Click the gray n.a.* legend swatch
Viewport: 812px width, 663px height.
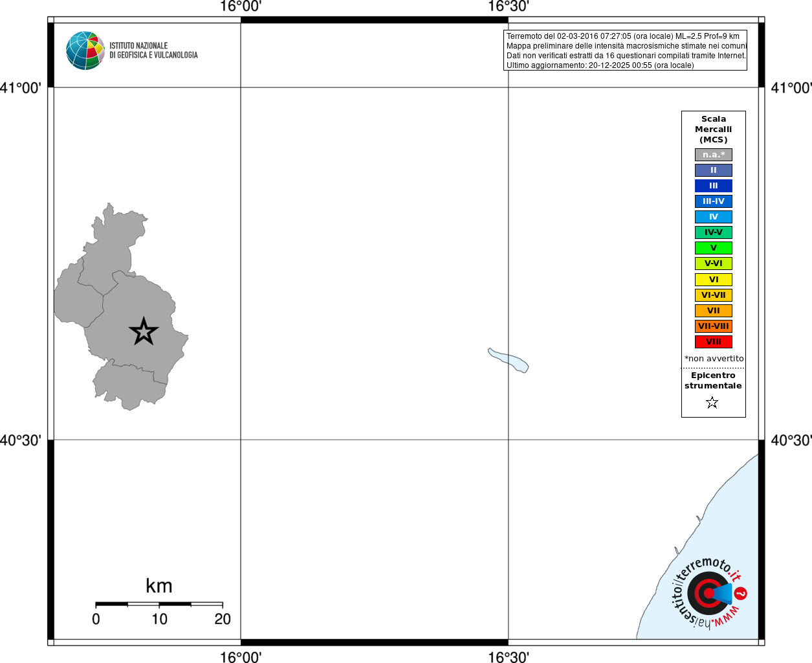pyautogui.click(x=714, y=155)
